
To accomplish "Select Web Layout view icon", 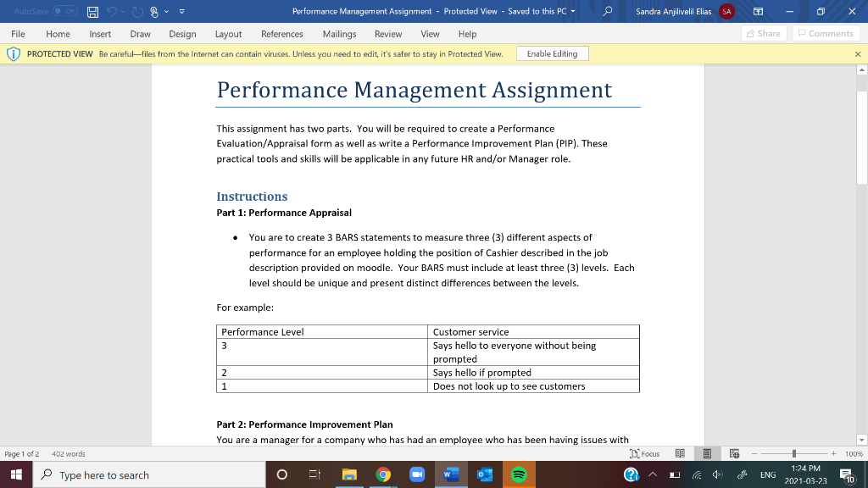I will pyautogui.click(x=735, y=453).
